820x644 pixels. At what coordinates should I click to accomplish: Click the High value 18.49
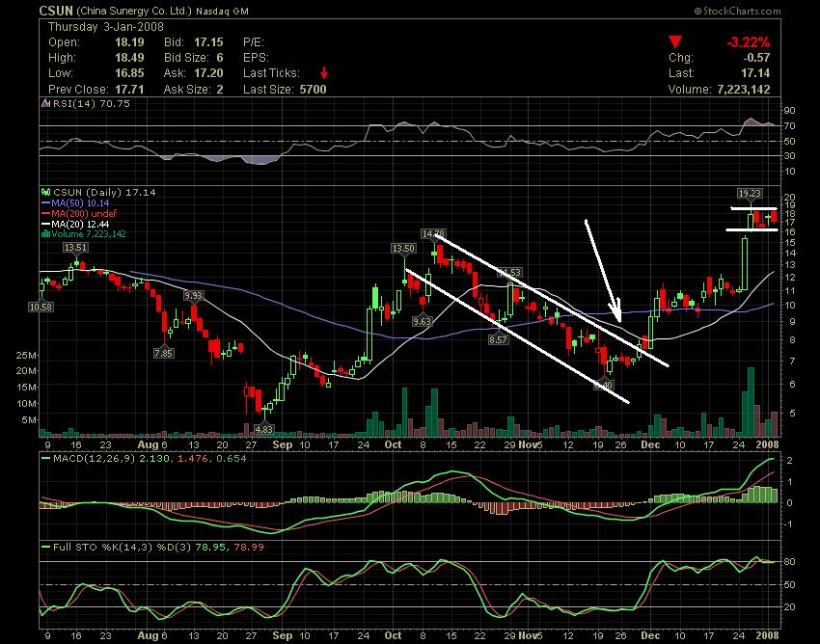[129, 58]
